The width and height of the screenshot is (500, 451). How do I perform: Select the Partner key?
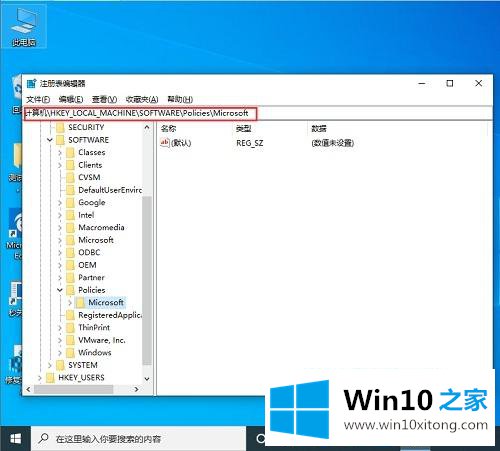(91, 277)
